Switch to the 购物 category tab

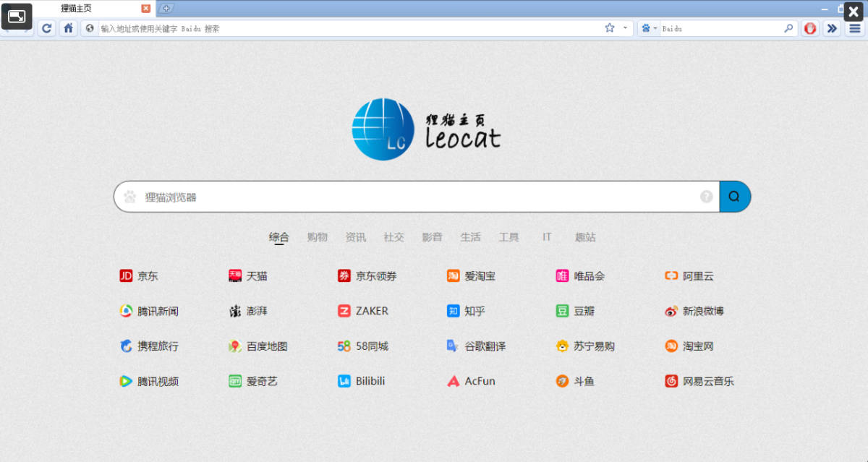318,236
